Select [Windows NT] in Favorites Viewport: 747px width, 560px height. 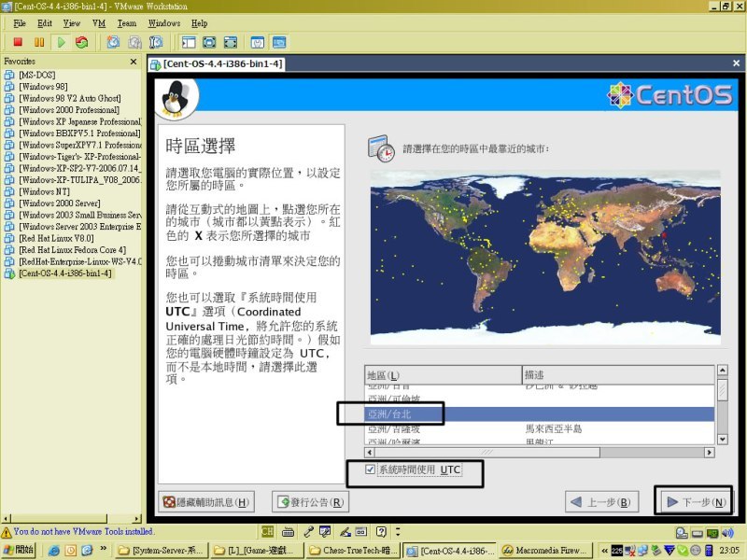click(x=44, y=191)
